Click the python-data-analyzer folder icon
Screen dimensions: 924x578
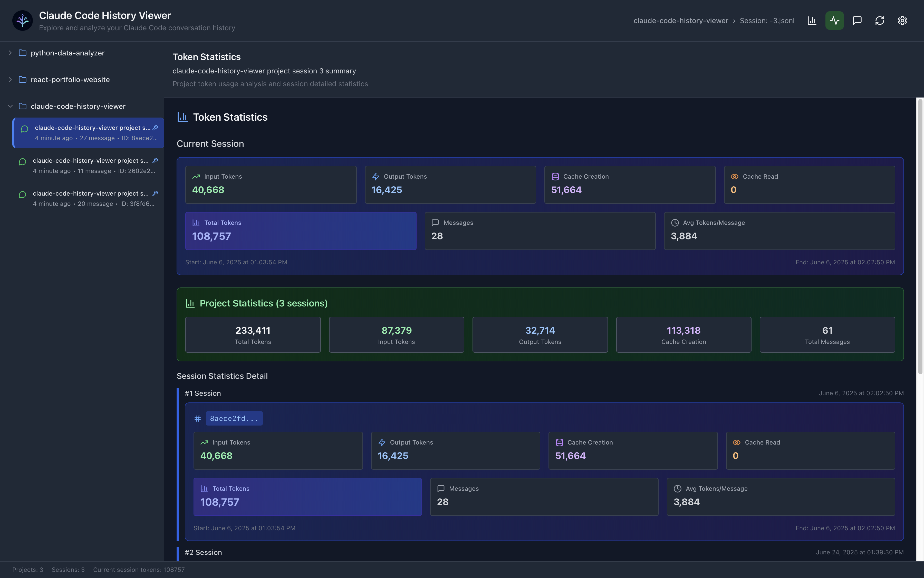coord(23,53)
